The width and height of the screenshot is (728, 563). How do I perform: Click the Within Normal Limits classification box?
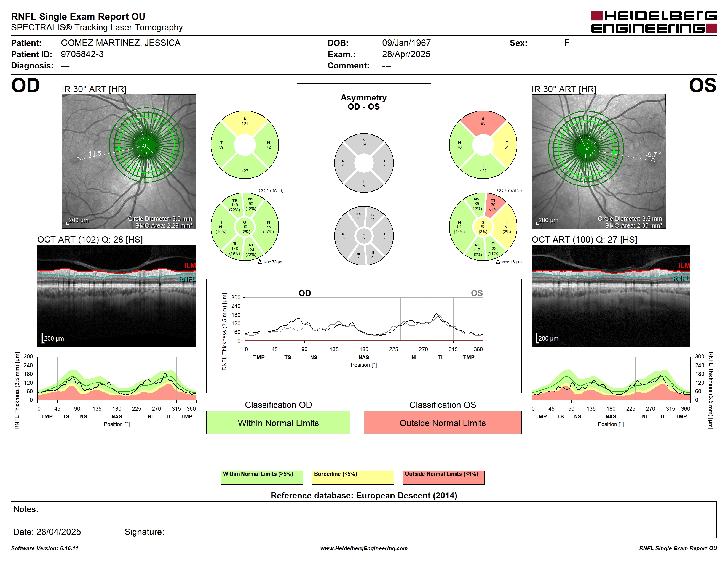(278, 423)
